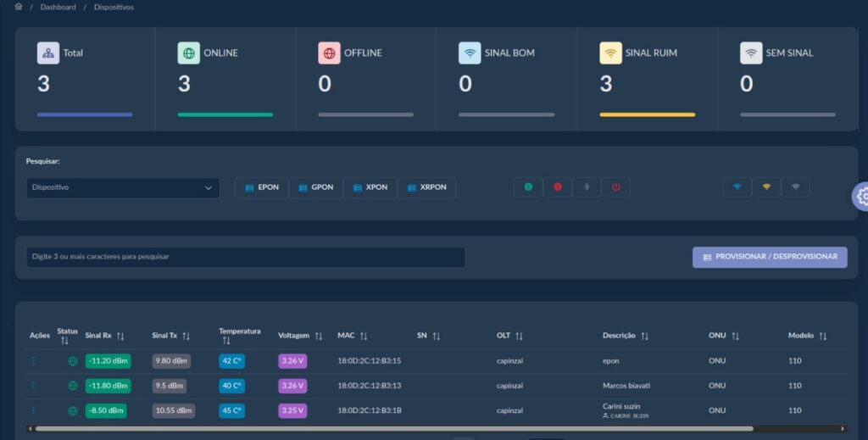
Task: Go to Dashboard in the breadcrumb
Action: tap(58, 8)
